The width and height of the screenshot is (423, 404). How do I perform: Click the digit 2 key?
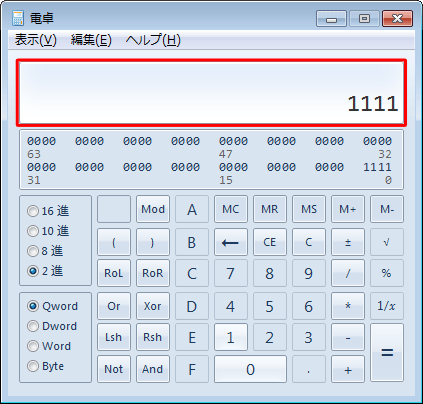pos(270,337)
